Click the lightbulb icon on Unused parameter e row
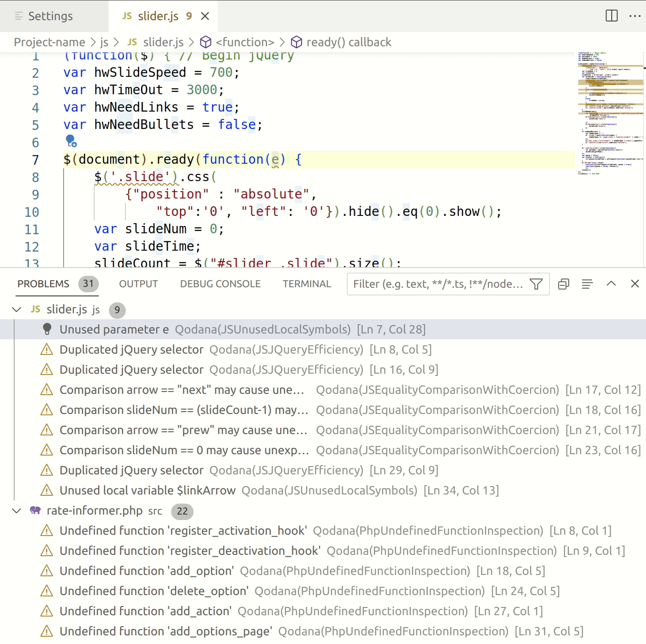The width and height of the screenshot is (646, 644). click(47, 329)
